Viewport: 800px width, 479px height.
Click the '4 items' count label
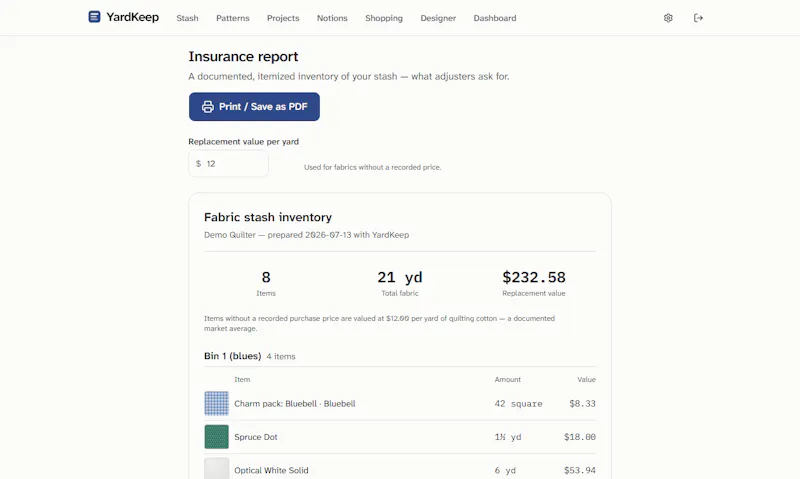click(x=281, y=357)
